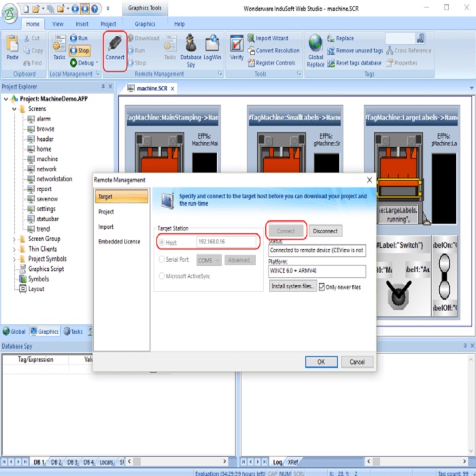The width and height of the screenshot is (476, 476).
Task: Click the Host IP address field
Action: coord(226,242)
